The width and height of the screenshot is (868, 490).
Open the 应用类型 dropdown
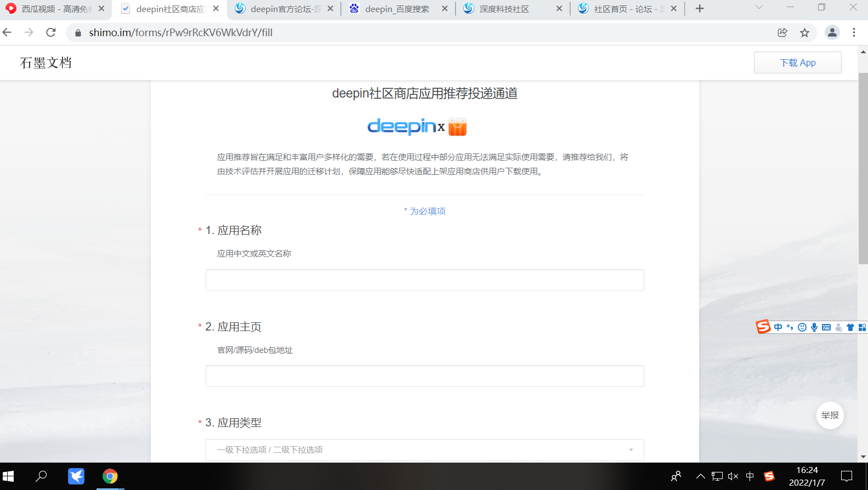[425, 450]
